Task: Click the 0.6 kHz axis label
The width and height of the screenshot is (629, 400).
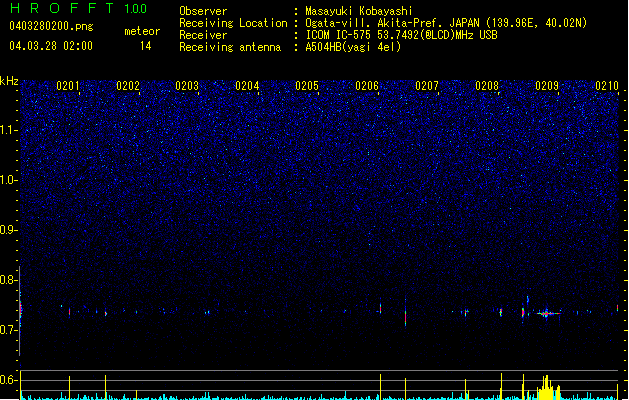Action: click(8, 380)
